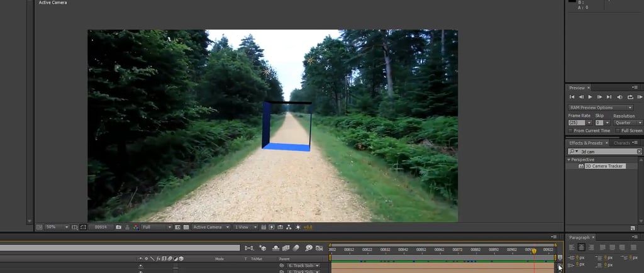
Task: Close the Paragraph panel tab
Action: [x=593, y=237]
